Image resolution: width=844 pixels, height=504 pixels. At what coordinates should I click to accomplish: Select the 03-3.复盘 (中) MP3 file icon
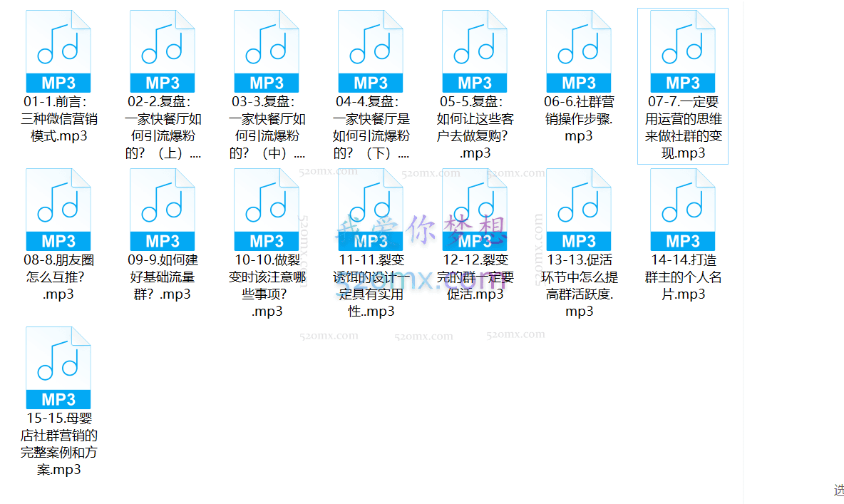point(267,51)
